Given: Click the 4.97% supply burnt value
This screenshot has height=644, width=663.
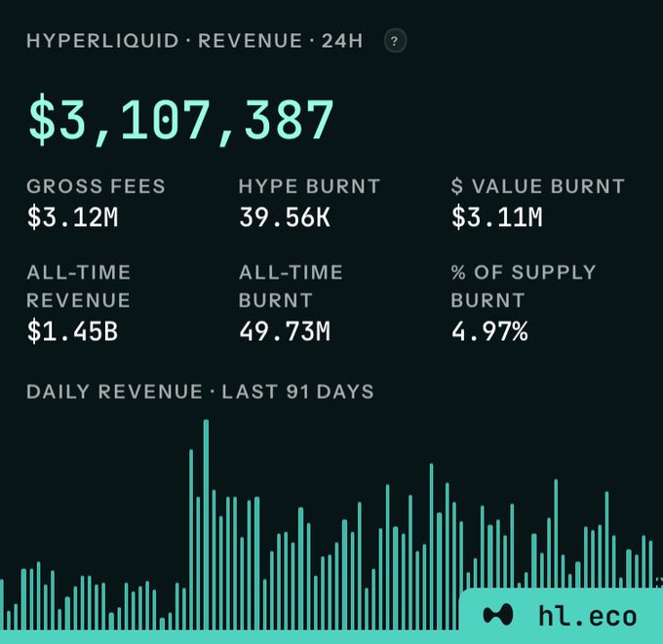Looking at the screenshot, I should 489,331.
